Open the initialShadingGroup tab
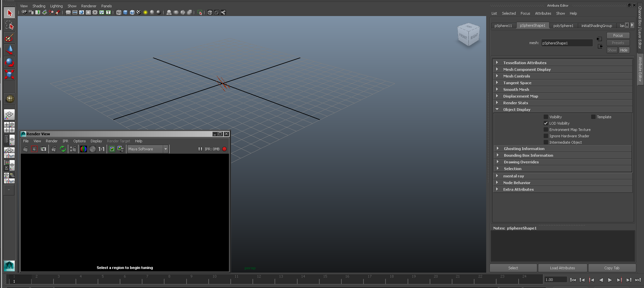 pos(597,26)
